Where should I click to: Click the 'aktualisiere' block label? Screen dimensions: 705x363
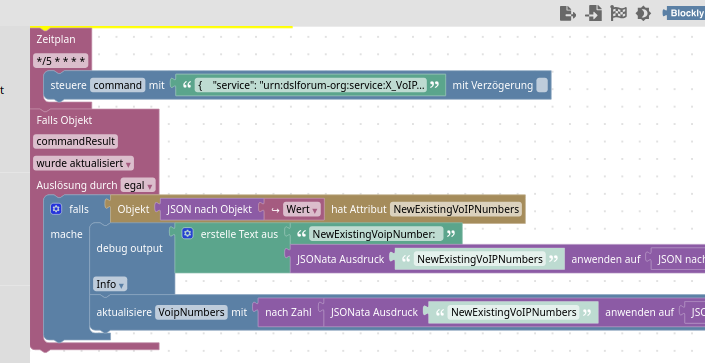click(124, 312)
